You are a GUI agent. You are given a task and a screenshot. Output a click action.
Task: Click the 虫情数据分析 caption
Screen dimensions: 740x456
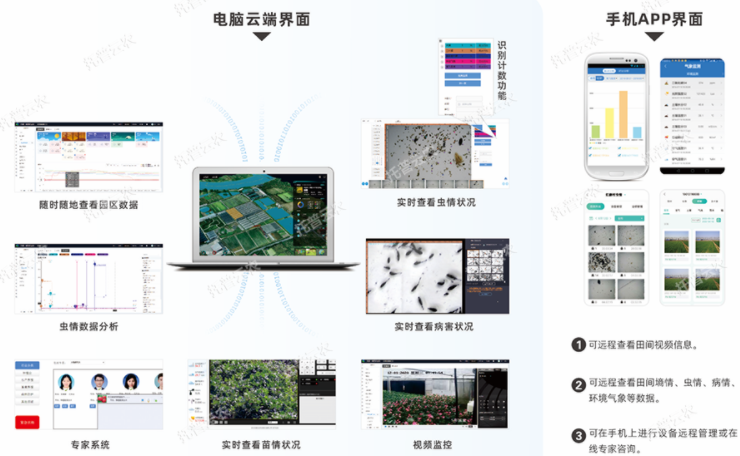coord(89,326)
